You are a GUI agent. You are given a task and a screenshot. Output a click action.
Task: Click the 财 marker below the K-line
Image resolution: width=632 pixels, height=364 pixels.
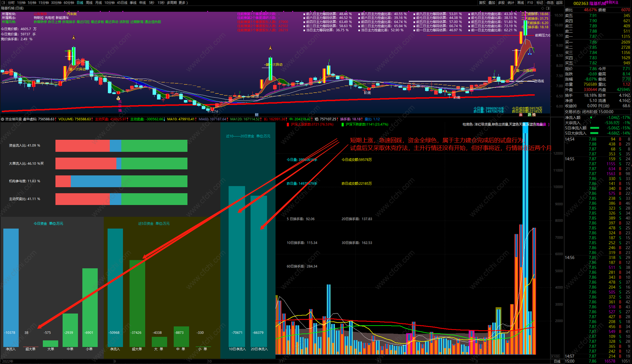(257, 115)
